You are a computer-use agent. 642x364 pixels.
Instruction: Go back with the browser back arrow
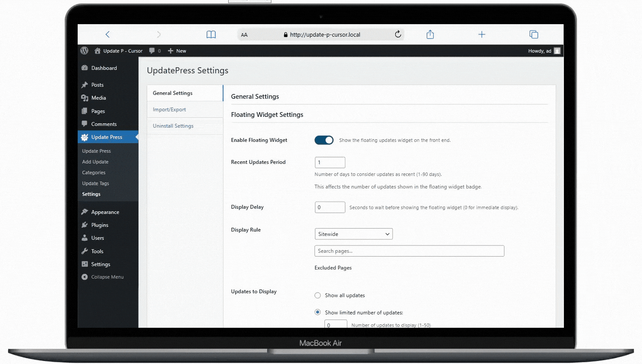click(x=107, y=35)
